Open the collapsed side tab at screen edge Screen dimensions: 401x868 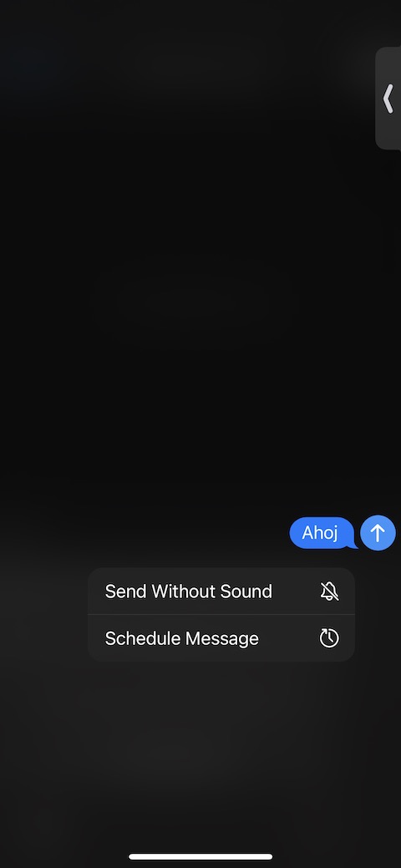[x=388, y=99]
